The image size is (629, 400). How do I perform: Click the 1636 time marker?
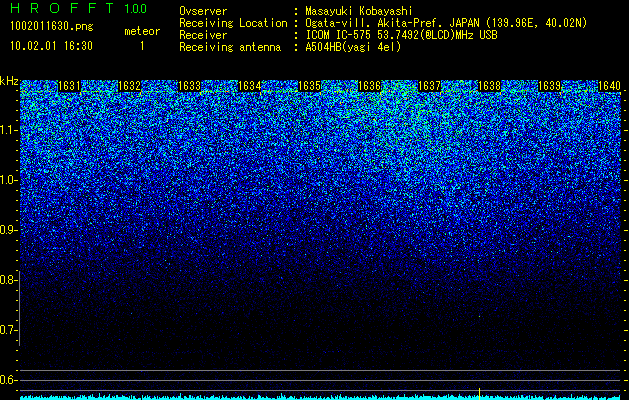click(369, 86)
